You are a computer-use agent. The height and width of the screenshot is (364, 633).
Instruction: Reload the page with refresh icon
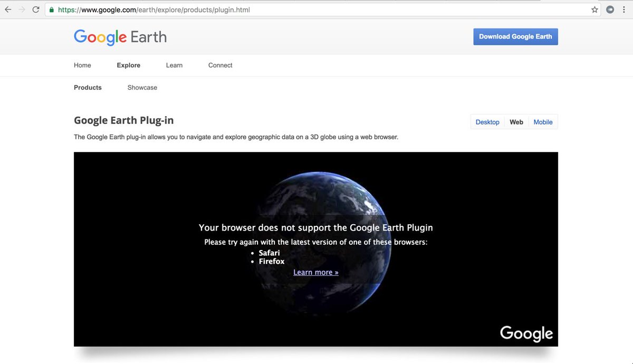pyautogui.click(x=36, y=9)
